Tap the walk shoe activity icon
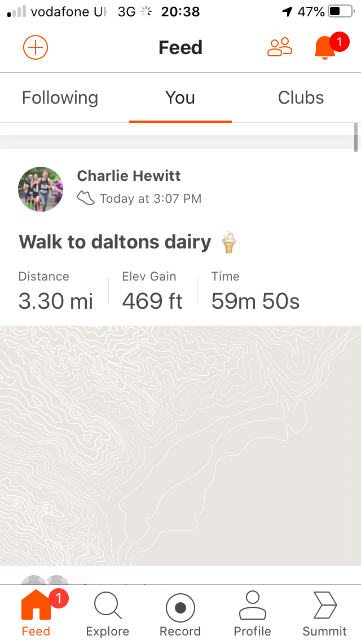This screenshot has height=640, width=361. tap(86, 199)
